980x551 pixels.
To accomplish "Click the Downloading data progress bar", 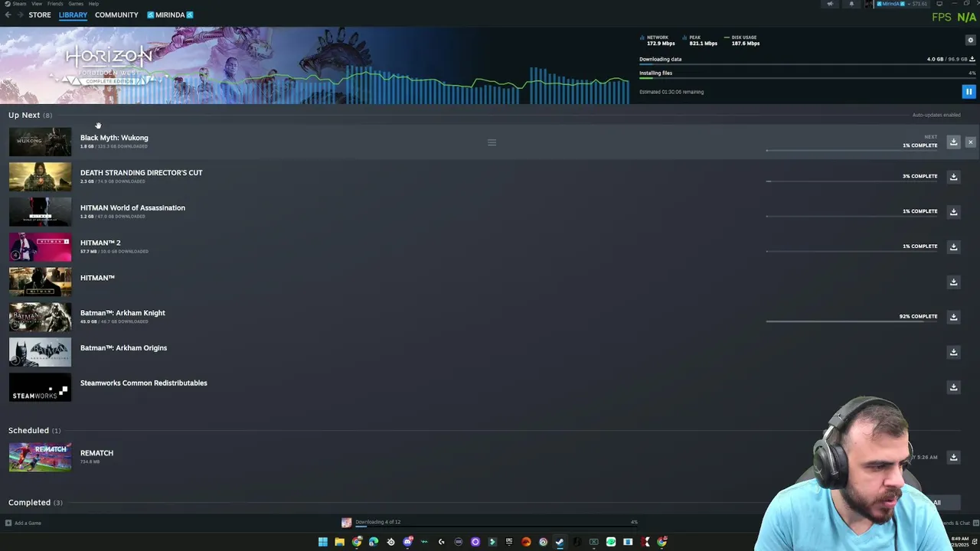I will pyautogui.click(x=807, y=65).
